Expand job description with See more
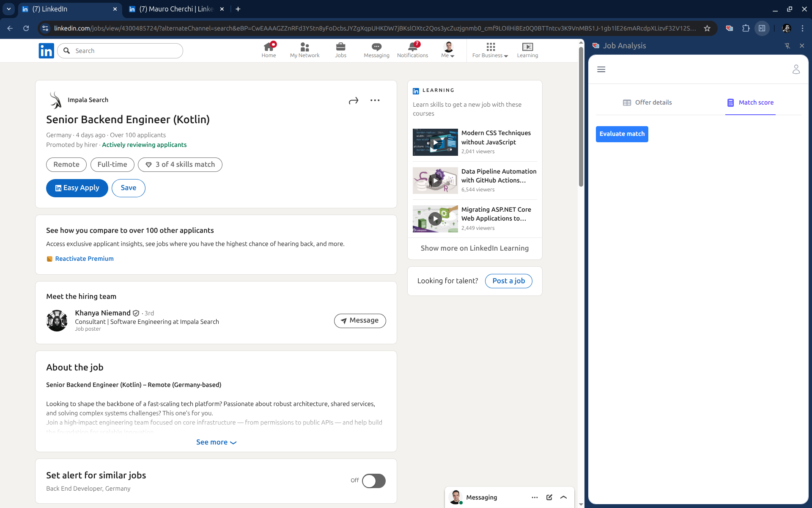 [216, 442]
